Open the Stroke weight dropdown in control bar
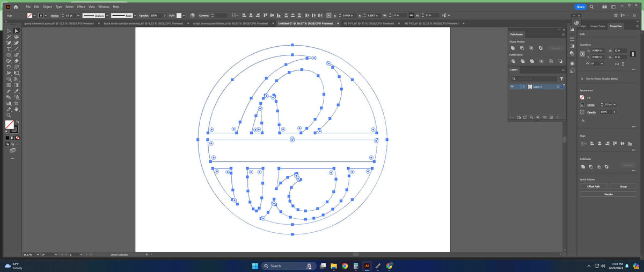 coord(78,15)
